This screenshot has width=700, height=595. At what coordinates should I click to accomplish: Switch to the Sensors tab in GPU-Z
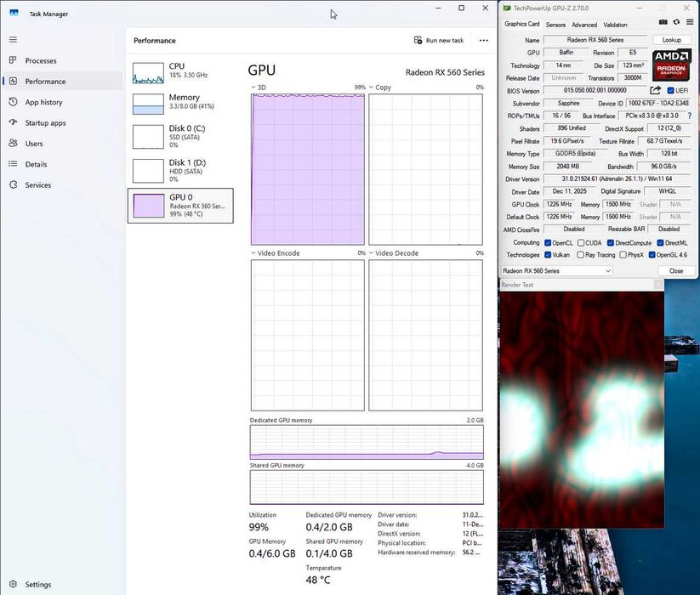click(555, 25)
